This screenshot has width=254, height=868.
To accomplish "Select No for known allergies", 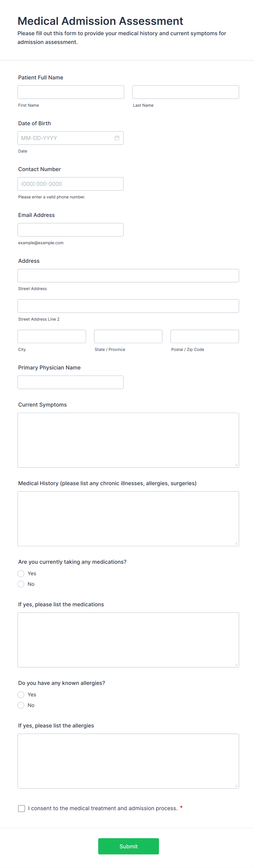I will click(x=20, y=705).
